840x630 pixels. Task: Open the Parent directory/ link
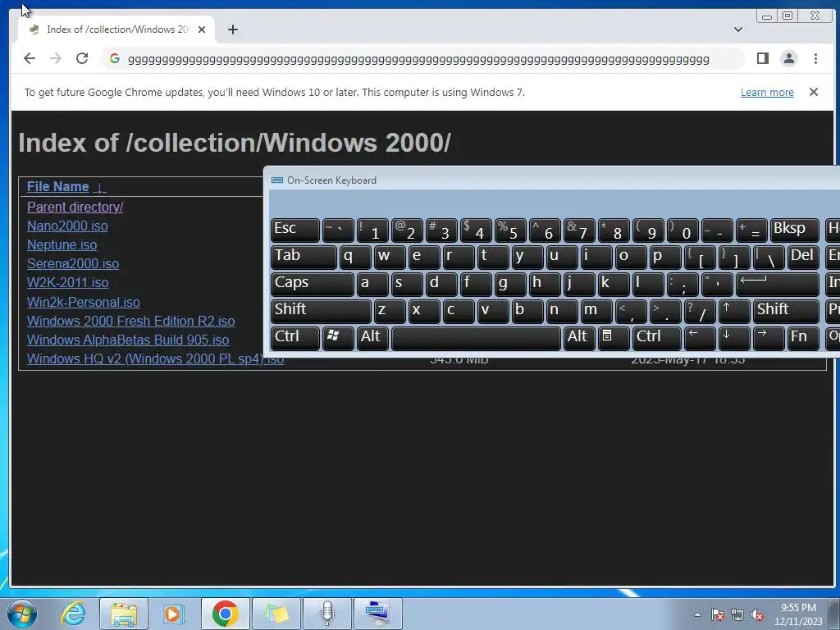click(x=75, y=207)
